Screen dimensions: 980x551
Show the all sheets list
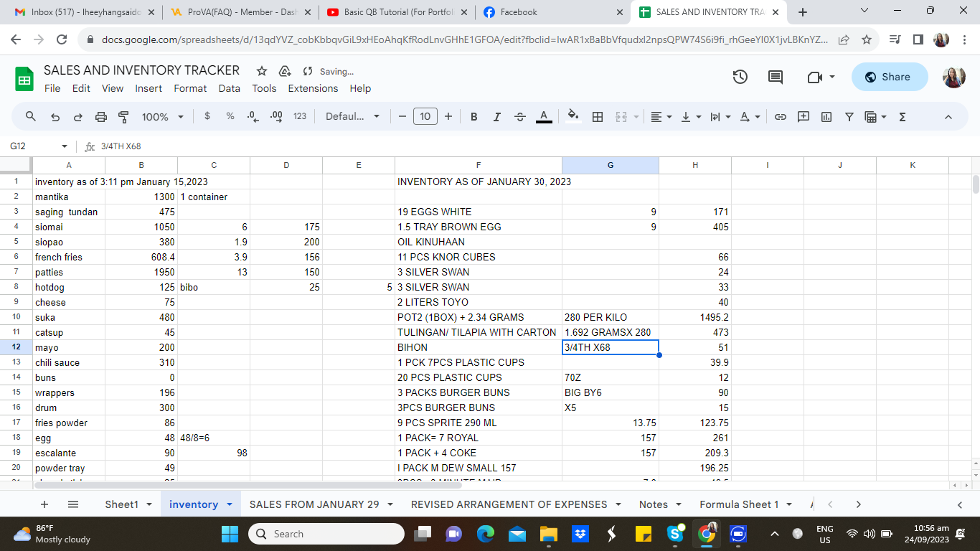point(73,504)
